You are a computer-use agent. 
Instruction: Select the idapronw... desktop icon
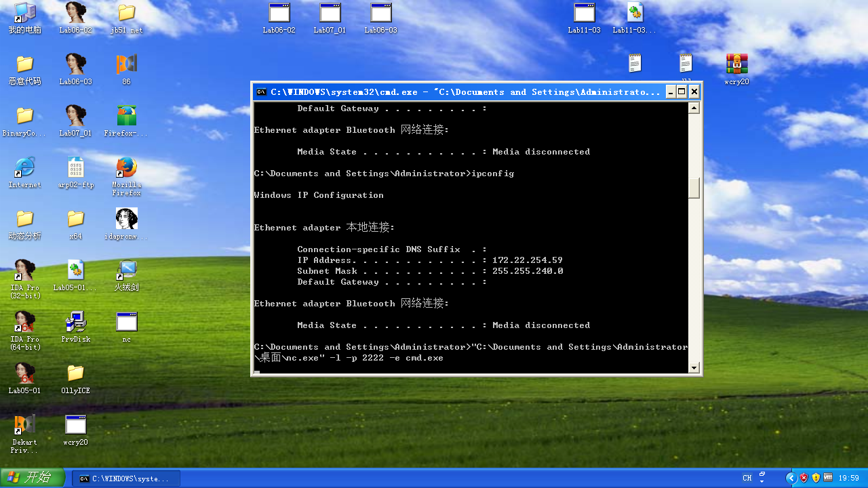click(126, 224)
